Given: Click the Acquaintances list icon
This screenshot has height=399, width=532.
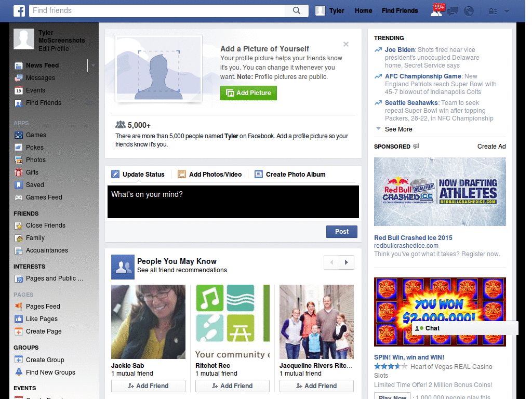Looking at the screenshot, I should [x=19, y=251].
